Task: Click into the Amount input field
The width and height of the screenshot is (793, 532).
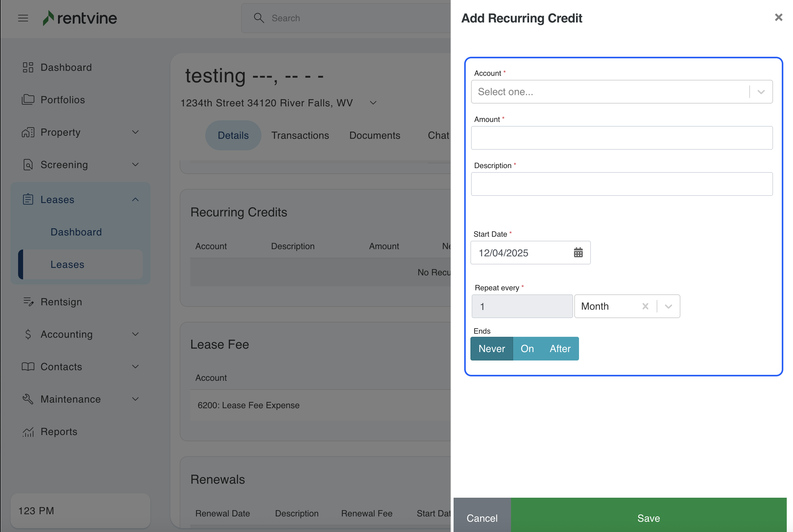Action: (x=621, y=138)
